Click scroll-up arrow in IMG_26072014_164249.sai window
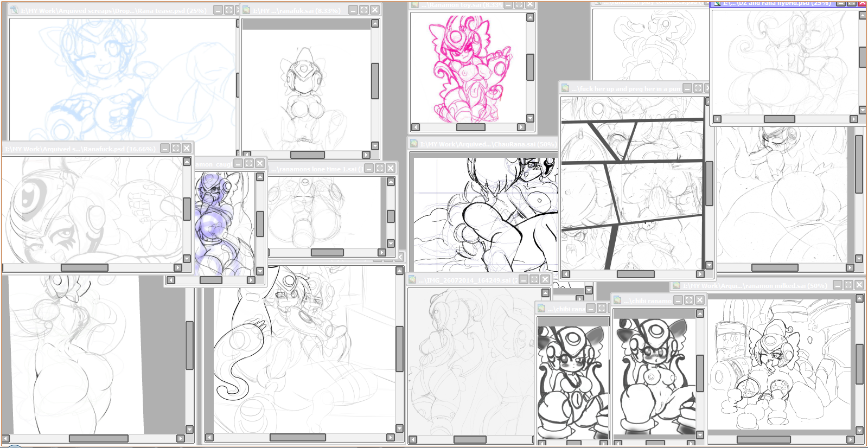This screenshot has height=448, width=868. click(545, 293)
